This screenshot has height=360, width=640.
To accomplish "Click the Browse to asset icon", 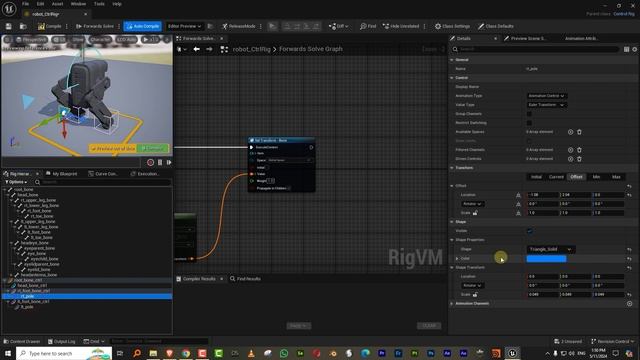I will coord(23,26).
